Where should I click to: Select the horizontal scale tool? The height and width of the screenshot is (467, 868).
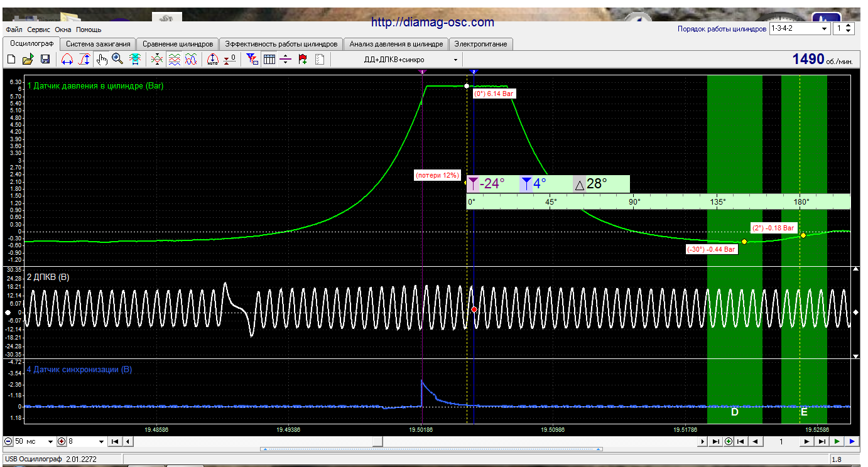[67, 59]
